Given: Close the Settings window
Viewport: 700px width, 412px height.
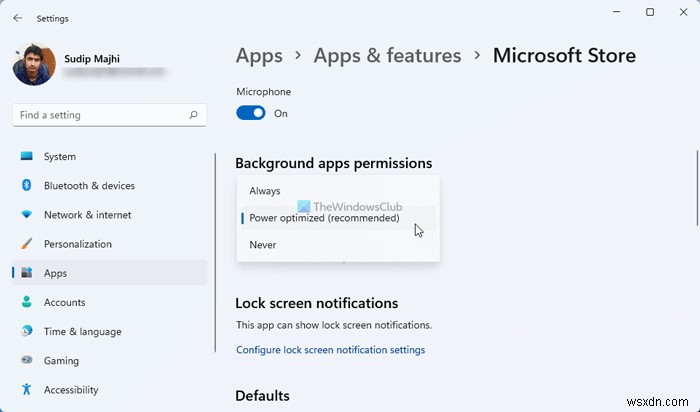Looking at the screenshot, I should click(683, 12).
